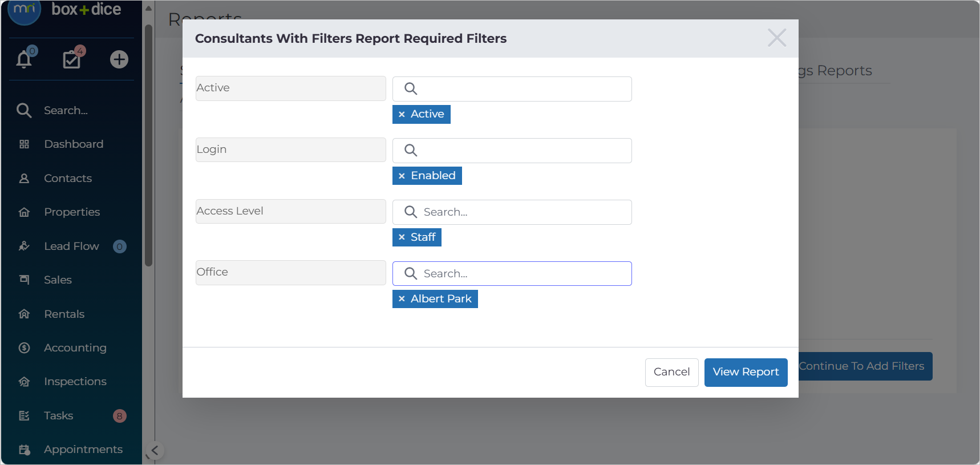Viewport: 980px width, 465px height.
Task: Click the Lead Flow count badge
Action: click(x=119, y=246)
